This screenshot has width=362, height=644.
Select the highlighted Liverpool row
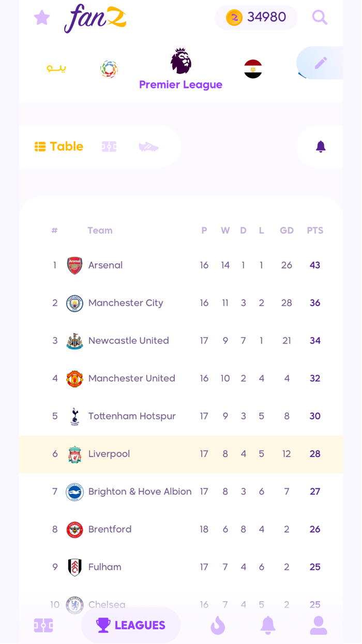[x=181, y=453]
